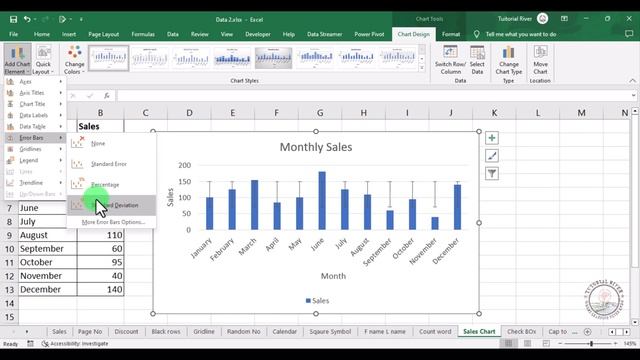Open the Insert ribbon tab
Viewport: 640px width, 360px height.
[69, 34]
